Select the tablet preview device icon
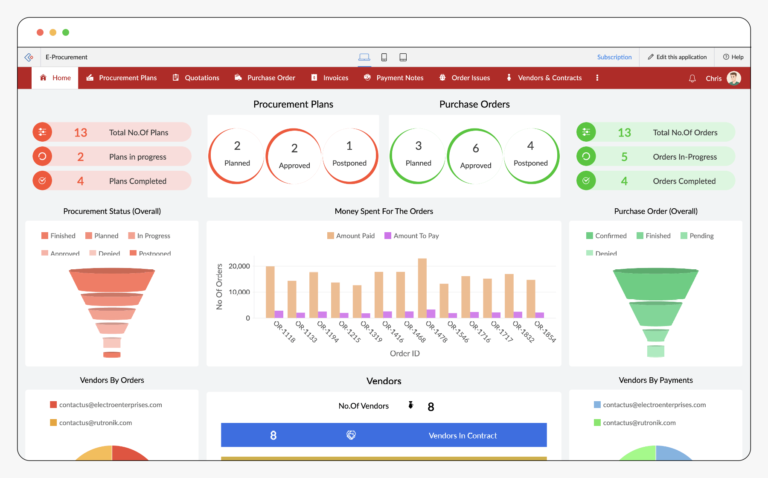 (384, 57)
